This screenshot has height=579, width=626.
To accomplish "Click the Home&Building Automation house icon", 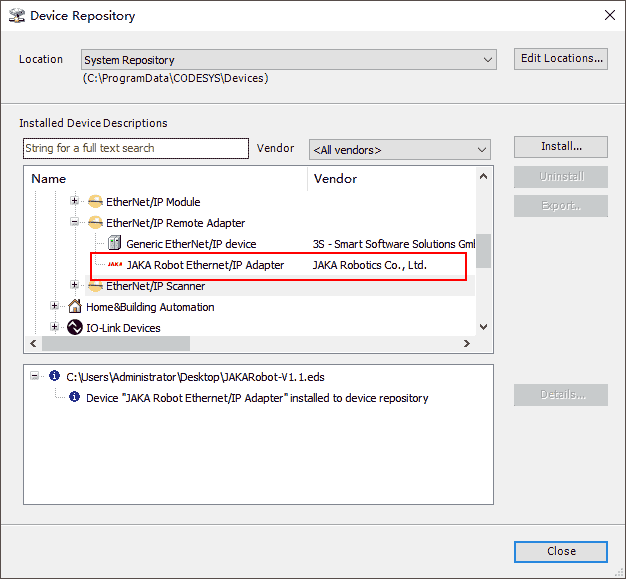I will (75, 307).
